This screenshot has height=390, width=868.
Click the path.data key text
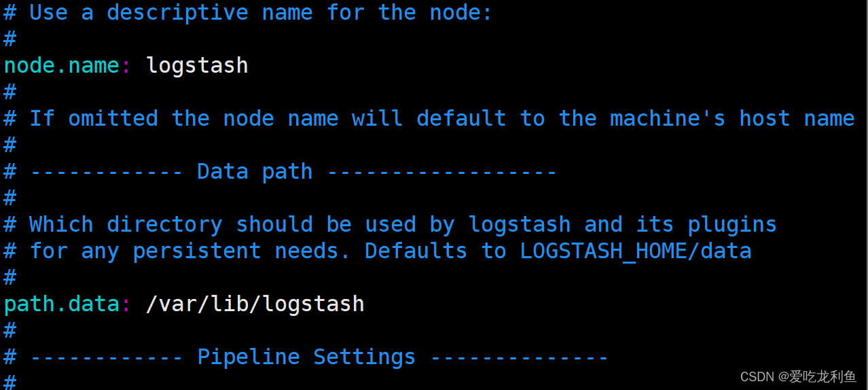62,304
